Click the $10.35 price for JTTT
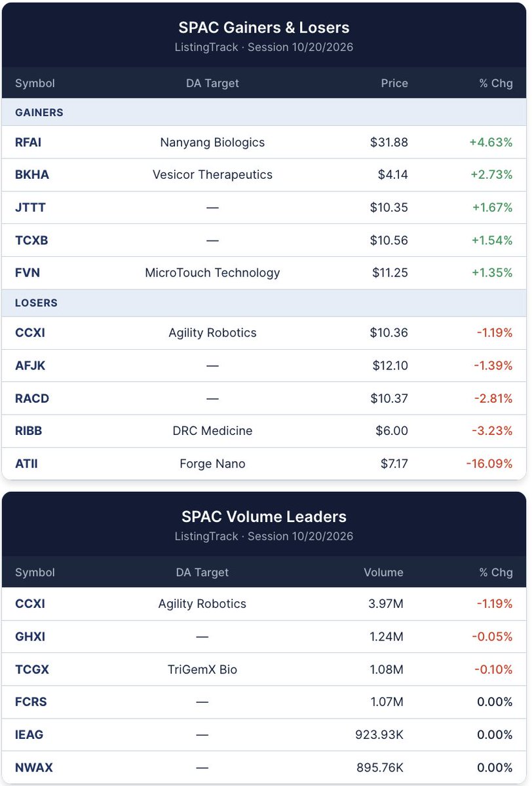Image resolution: width=532 pixels, height=786 pixels. click(389, 208)
